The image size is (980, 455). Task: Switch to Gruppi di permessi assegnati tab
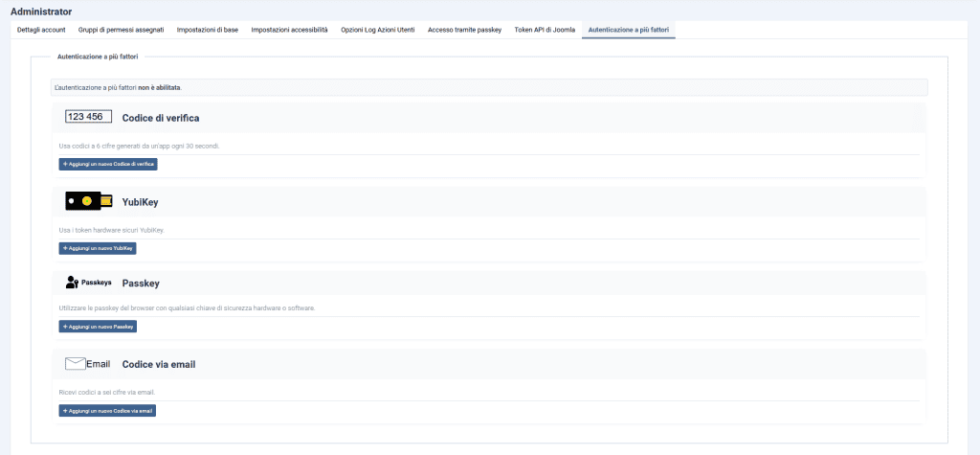pos(122,31)
